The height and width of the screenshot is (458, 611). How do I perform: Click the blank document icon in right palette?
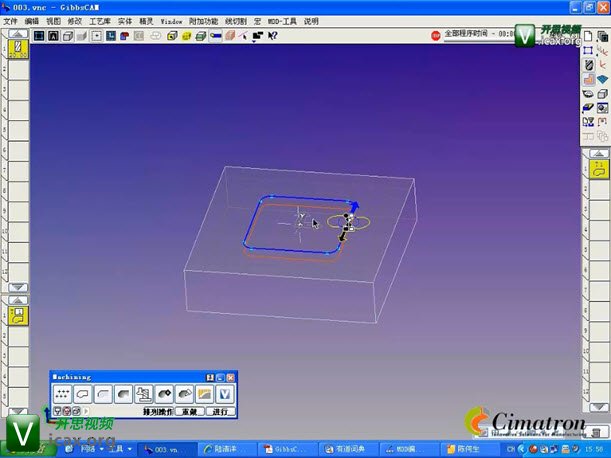[x=588, y=36]
